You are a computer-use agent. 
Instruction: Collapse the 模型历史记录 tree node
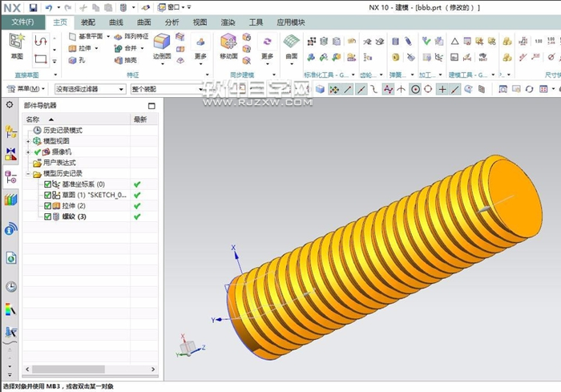pos(29,174)
